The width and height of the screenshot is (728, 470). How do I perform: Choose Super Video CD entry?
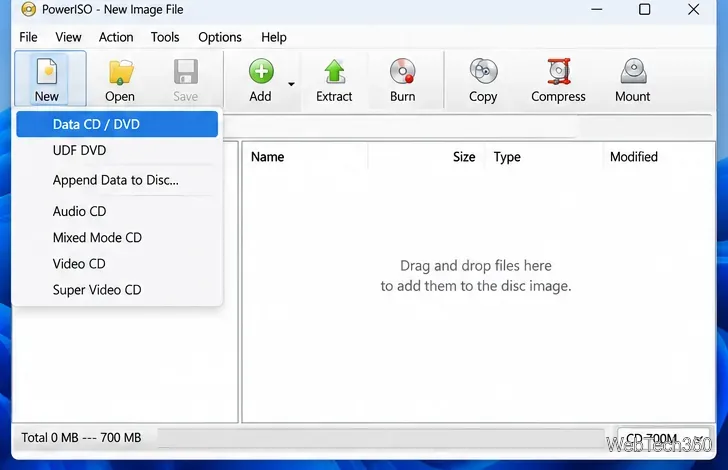point(117,290)
